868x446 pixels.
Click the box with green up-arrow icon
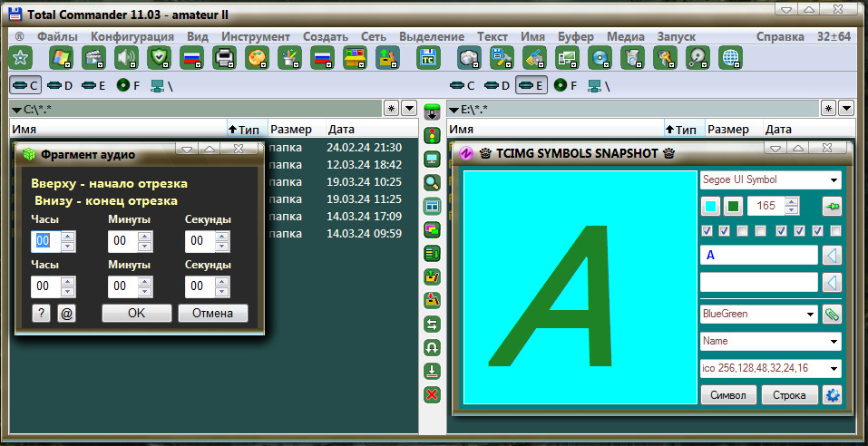point(387,58)
